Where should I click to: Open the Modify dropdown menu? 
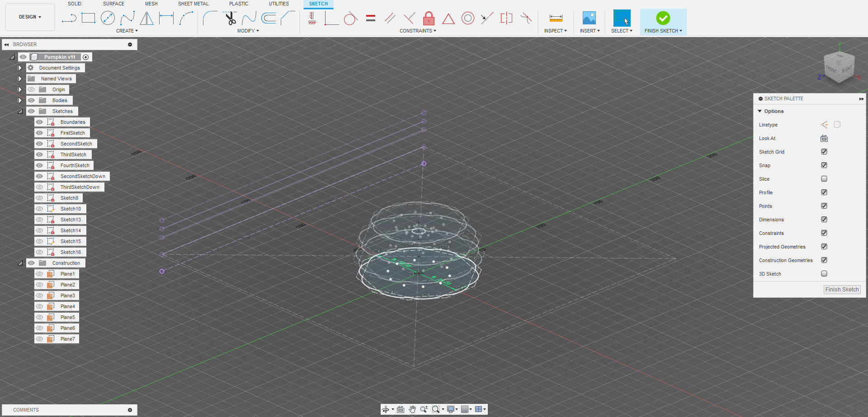point(248,31)
